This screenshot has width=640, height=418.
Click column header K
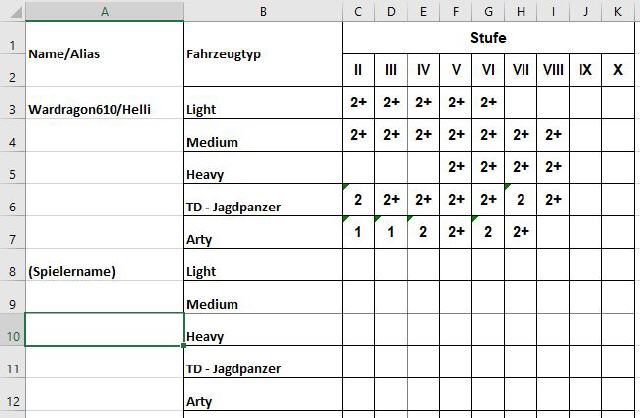[x=618, y=11]
